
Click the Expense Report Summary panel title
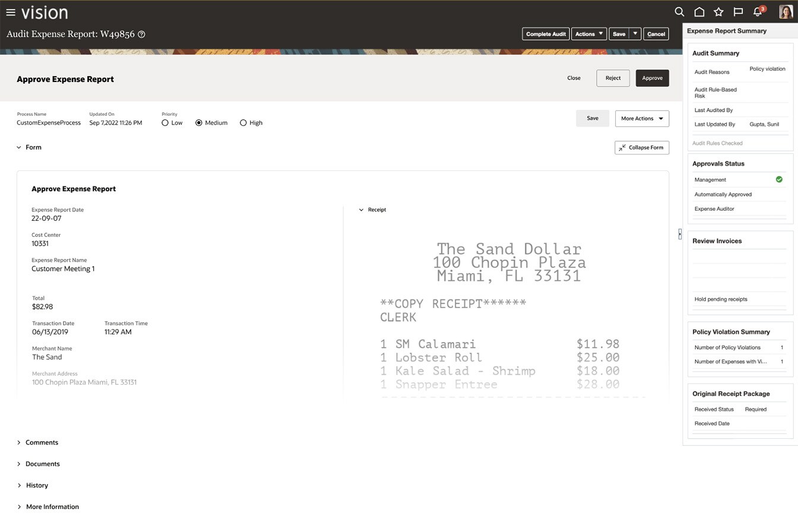pyautogui.click(x=727, y=31)
